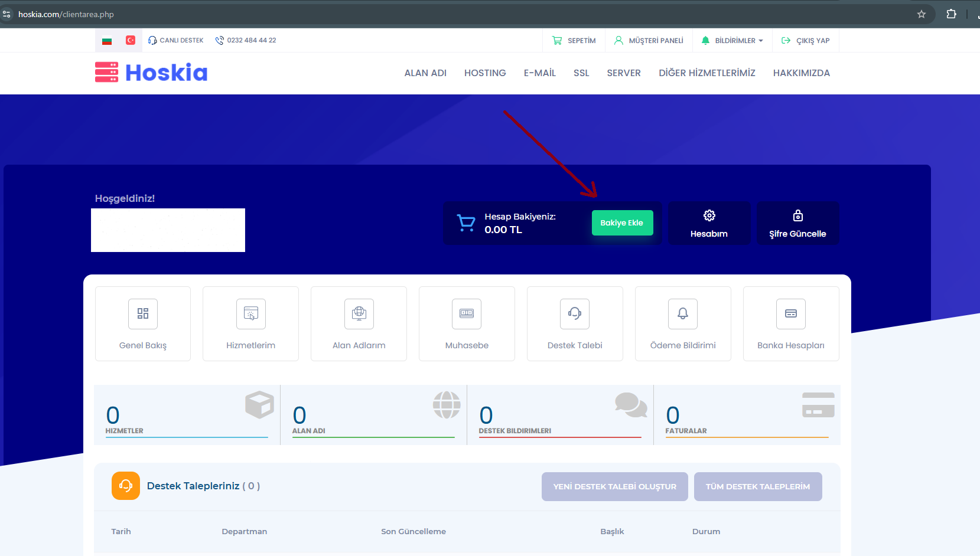
Task: Expand the Bildirimler notifications dropdown
Action: point(732,41)
